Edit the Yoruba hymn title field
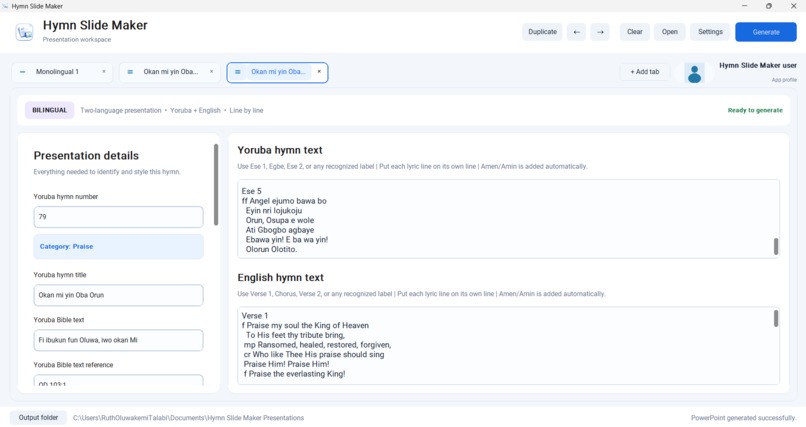The width and height of the screenshot is (806, 427). point(118,295)
